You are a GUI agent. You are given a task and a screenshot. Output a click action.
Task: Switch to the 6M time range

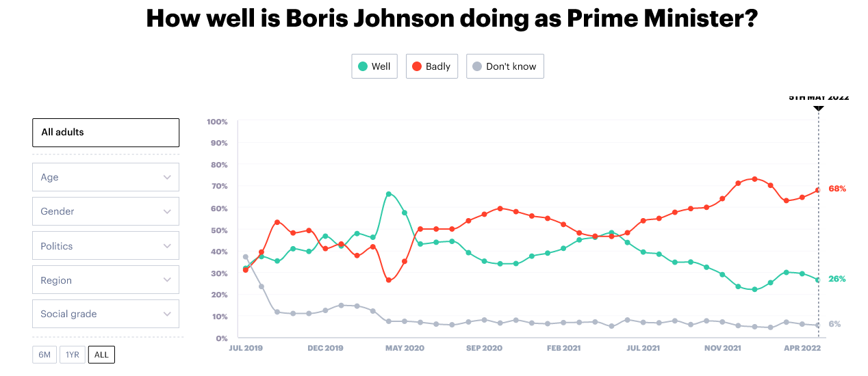point(44,355)
